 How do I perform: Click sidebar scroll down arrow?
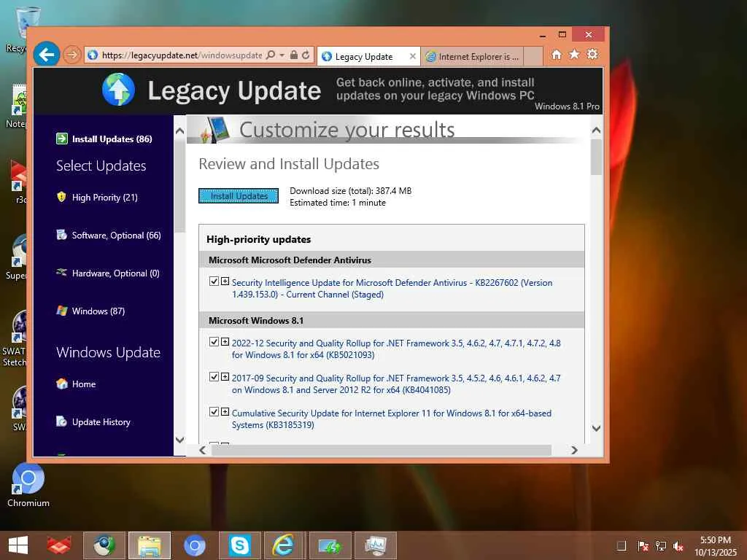pos(179,440)
